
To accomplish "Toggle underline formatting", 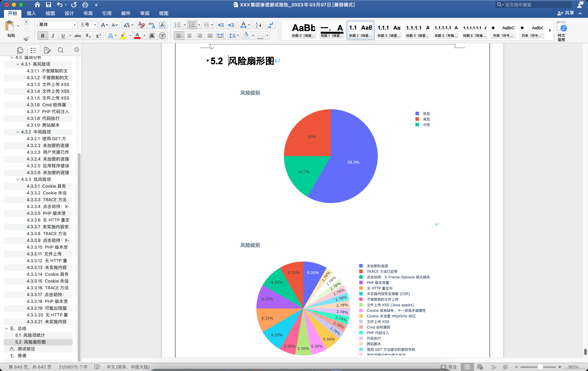I will tap(63, 36).
